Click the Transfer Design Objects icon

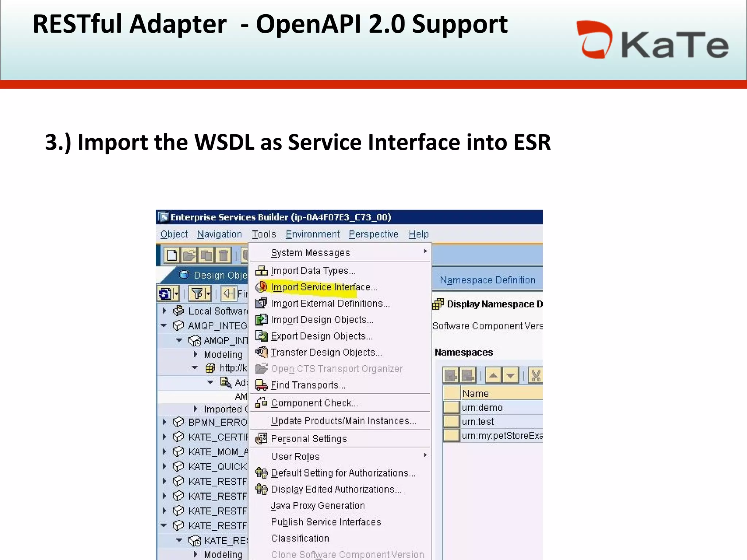(x=262, y=352)
